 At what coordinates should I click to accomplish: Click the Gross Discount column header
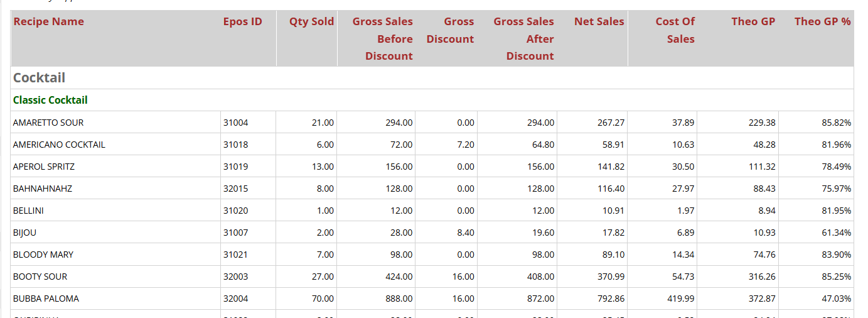[450, 30]
